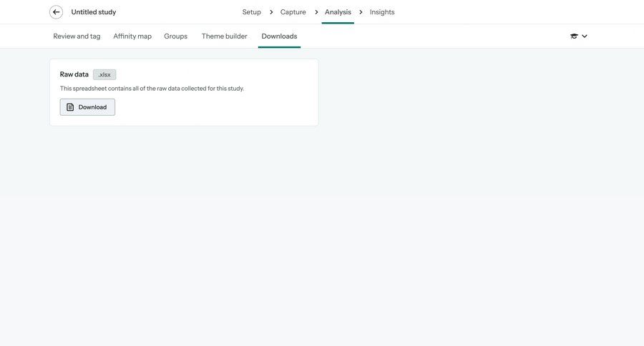The width and height of the screenshot is (644, 346).
Task: Click the Raw data heading
Action: click(x=74, y=74)
